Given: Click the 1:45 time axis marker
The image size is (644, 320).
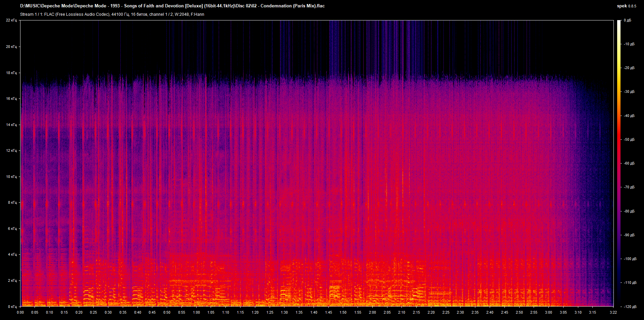Looking at the screenshot, I should (x=328, y=312).
